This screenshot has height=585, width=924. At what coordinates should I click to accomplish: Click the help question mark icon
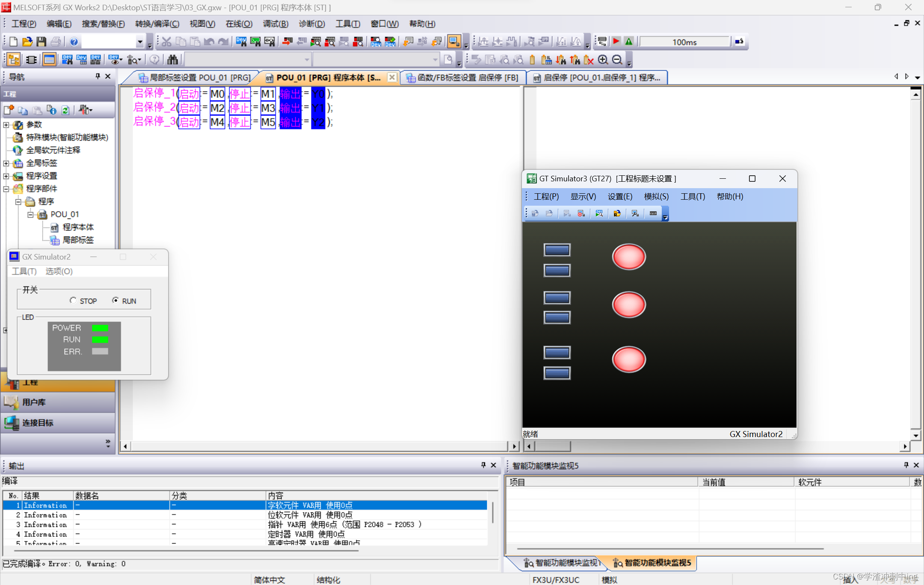[x=74, y=41]
